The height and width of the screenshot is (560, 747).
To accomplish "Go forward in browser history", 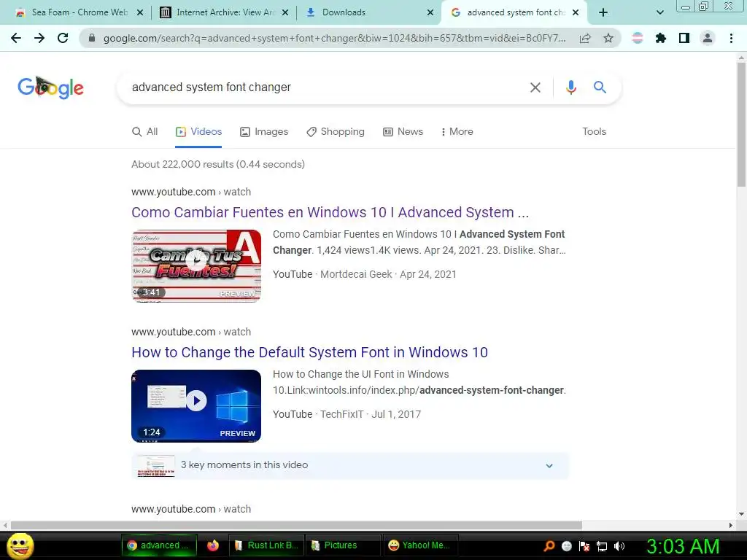I will pyautogui.click(x=39, y=38).
